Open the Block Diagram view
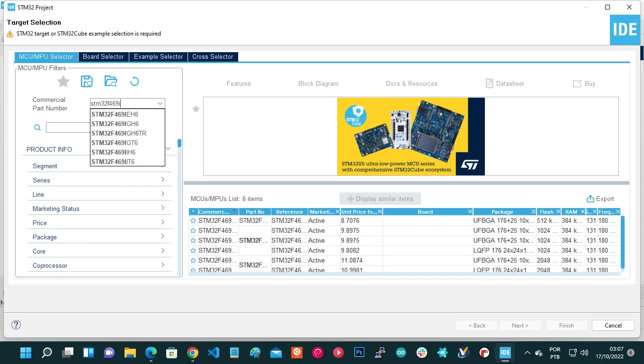This screenshot has height=364, width=644. (318, 84)
